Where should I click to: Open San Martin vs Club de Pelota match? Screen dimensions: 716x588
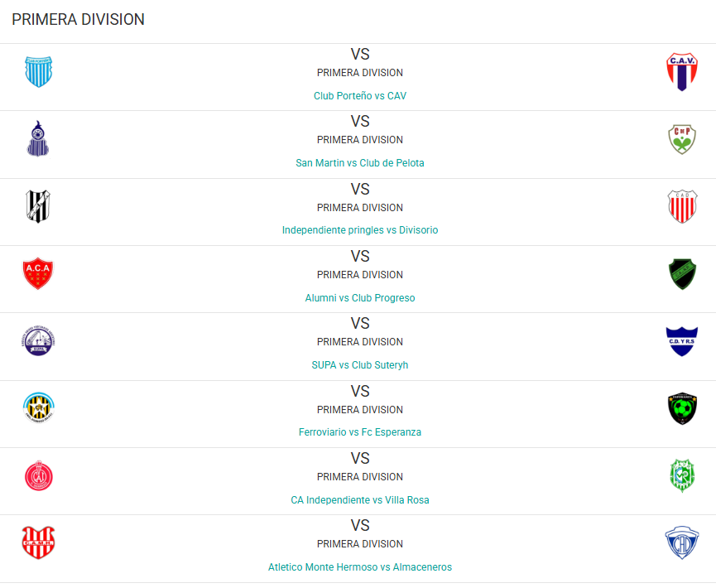[360, 163]
